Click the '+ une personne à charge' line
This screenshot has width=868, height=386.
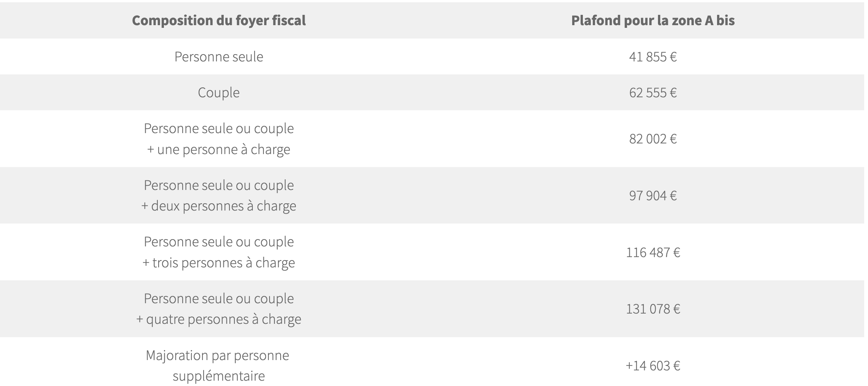click(219, 149)
